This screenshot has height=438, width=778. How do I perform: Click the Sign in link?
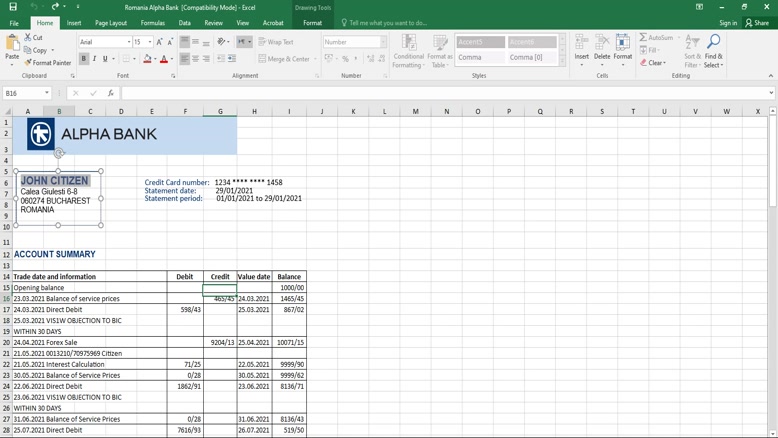(x=727, y=23)
